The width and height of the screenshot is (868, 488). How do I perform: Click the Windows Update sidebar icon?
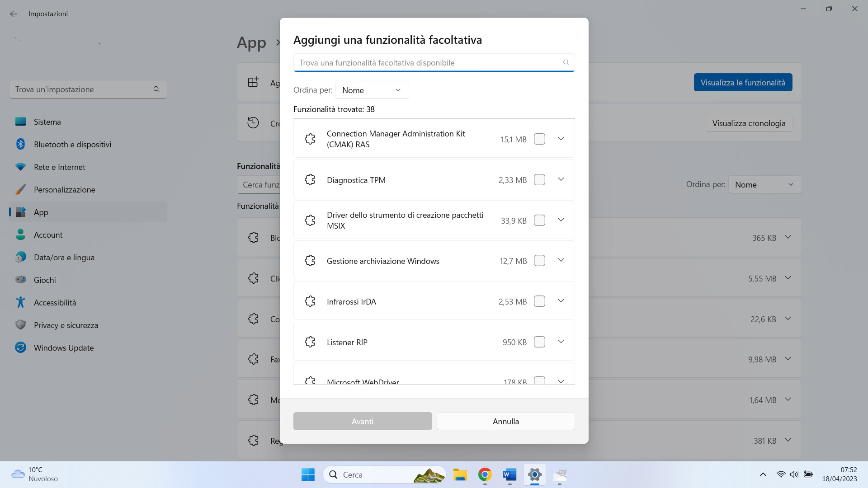pyautogui.click(x=20, y=347)
